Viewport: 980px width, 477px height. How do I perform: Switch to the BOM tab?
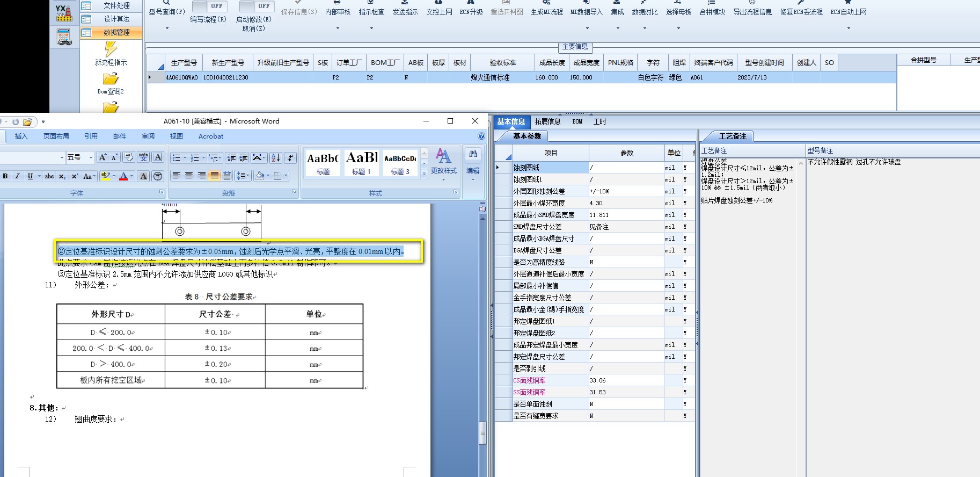tap(577, 122)
